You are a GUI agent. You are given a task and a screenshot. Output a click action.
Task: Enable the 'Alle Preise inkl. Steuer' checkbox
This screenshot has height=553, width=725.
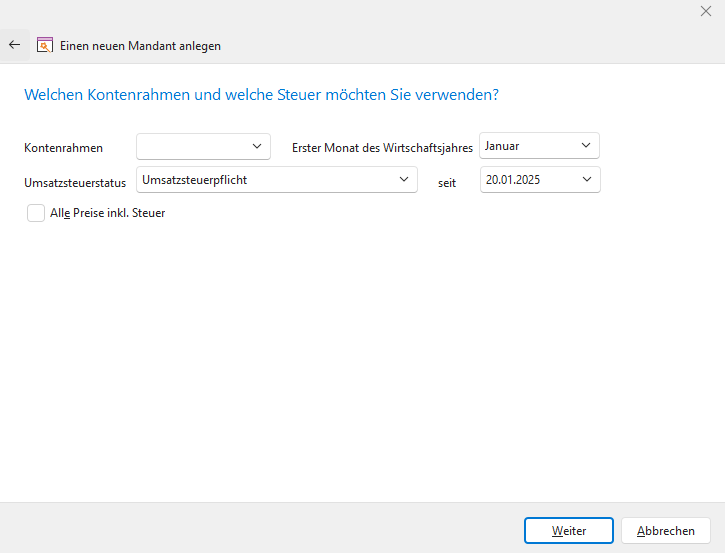(36, 212)
